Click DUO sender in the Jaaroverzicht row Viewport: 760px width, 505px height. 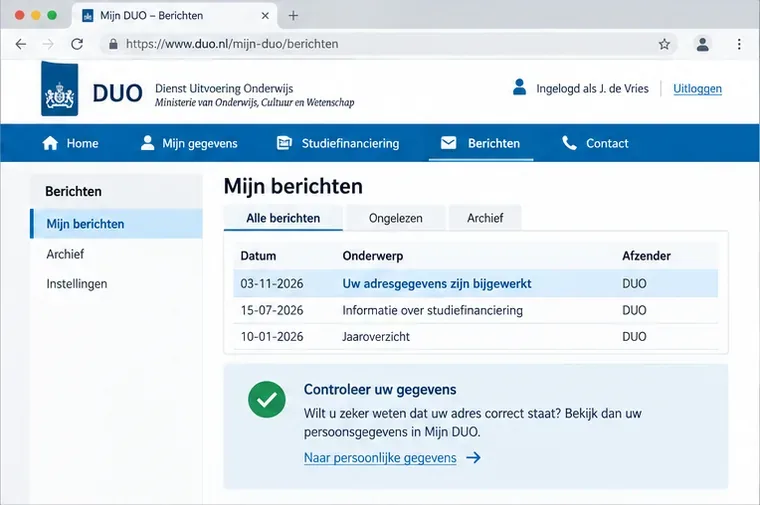click(x=634, y=336)
